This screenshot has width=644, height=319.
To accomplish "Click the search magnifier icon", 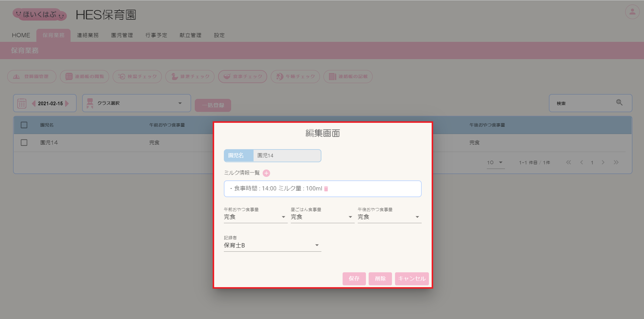I will [619, 102].
